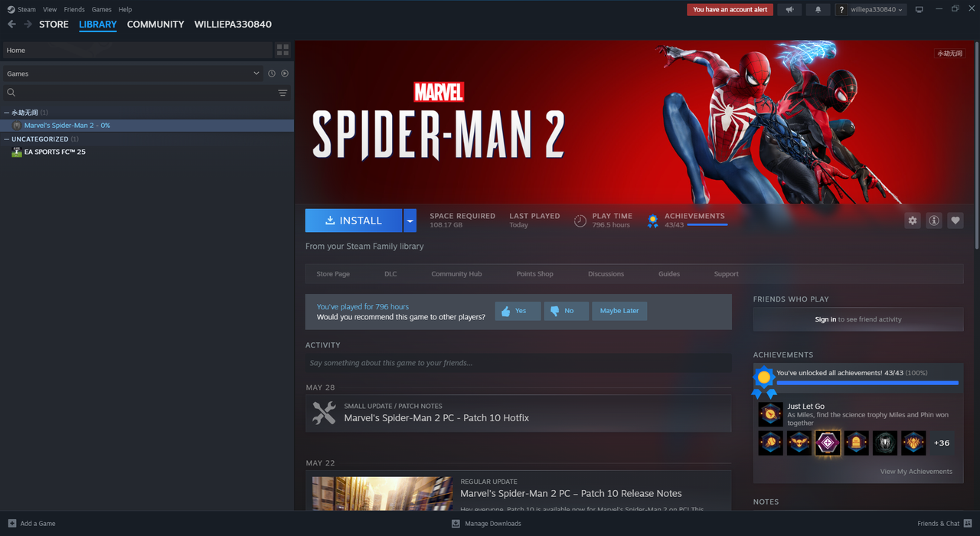Toggle Big Picture mode monitor icon
The image size is (980, 536).
click(x=920, y=10)
